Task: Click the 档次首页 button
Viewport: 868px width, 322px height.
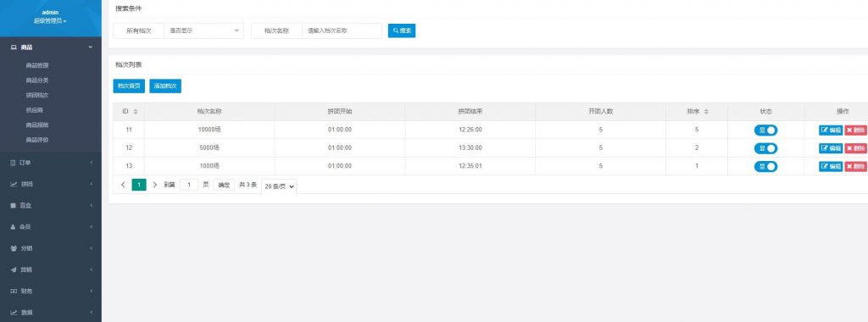Action: pyautogui.click(x=129, y=86)
